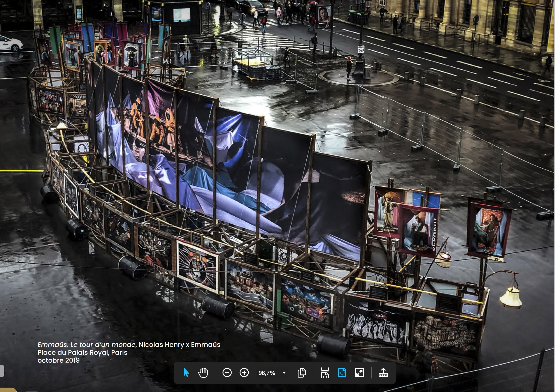Image resolution: width=555 pixels, height=392 pixels.
Task: Activate the hand pan tool
Action: (x=203, y=373)
